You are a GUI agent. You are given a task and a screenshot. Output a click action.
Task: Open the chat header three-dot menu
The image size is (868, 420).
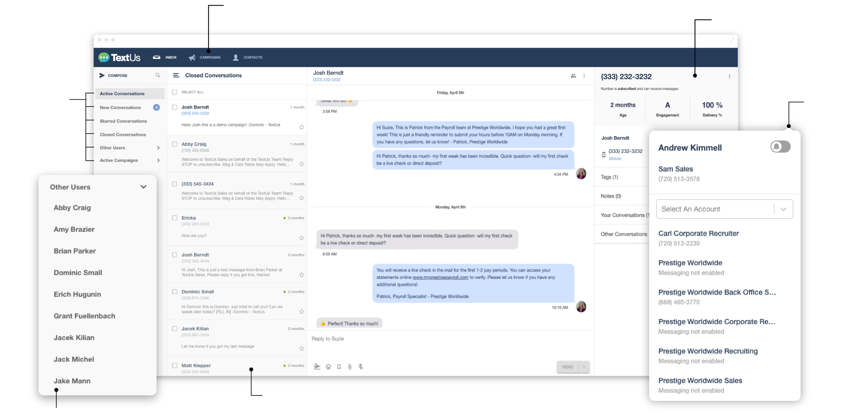pyautogui.click(x=584, y=76)
